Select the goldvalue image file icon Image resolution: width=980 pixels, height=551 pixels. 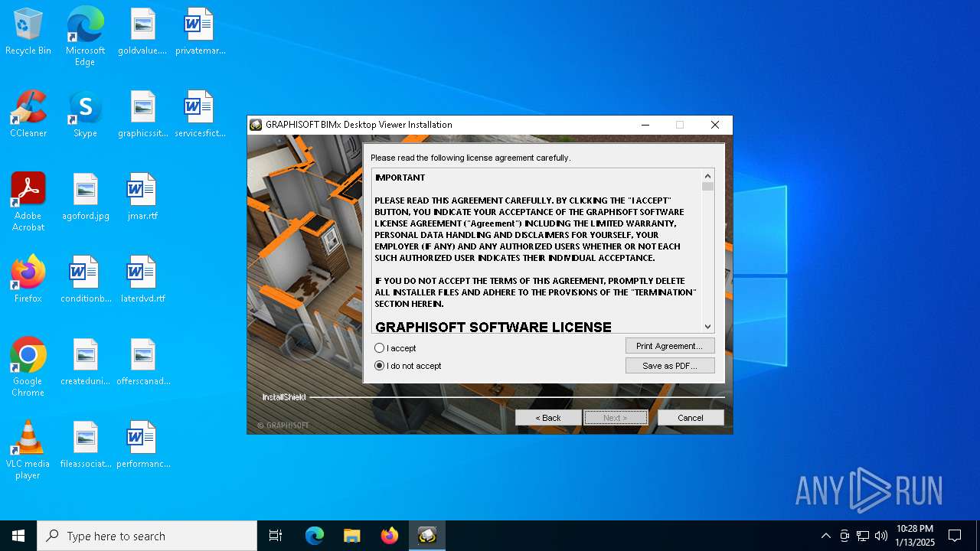pyautogui.click(x=142, y=32)
